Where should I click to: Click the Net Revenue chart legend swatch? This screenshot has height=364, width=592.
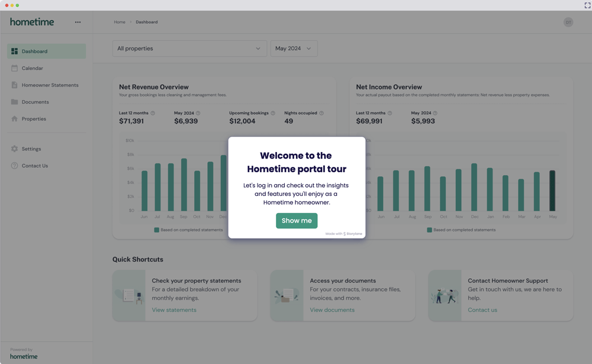click(x=156, y=230)
